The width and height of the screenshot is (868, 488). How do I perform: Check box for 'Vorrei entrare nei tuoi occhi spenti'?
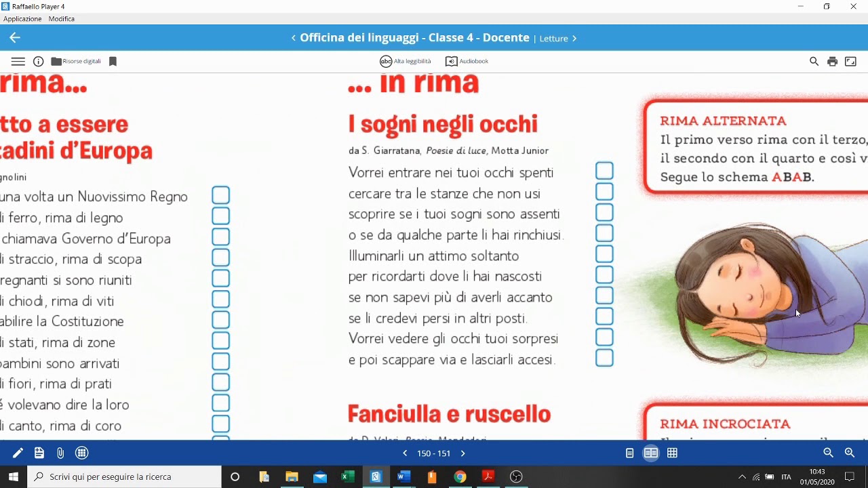click(x=604, y=171)
